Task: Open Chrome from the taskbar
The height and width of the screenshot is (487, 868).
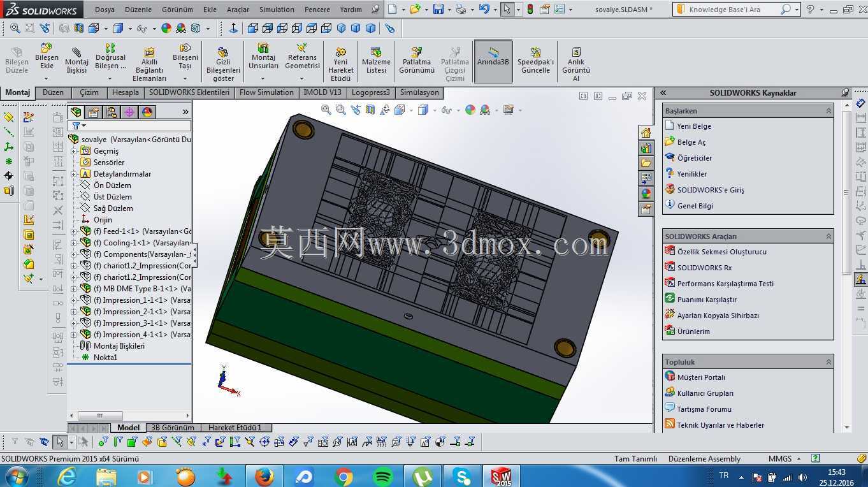Action: point(344,476)
